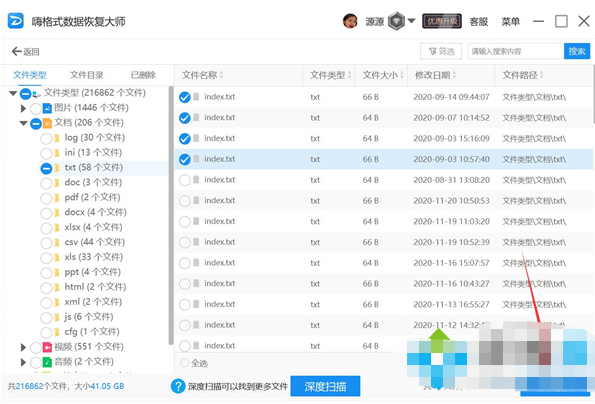
Task: Open the user avatar profile picture
Action: pyautogui.click(x=350, y=21)
